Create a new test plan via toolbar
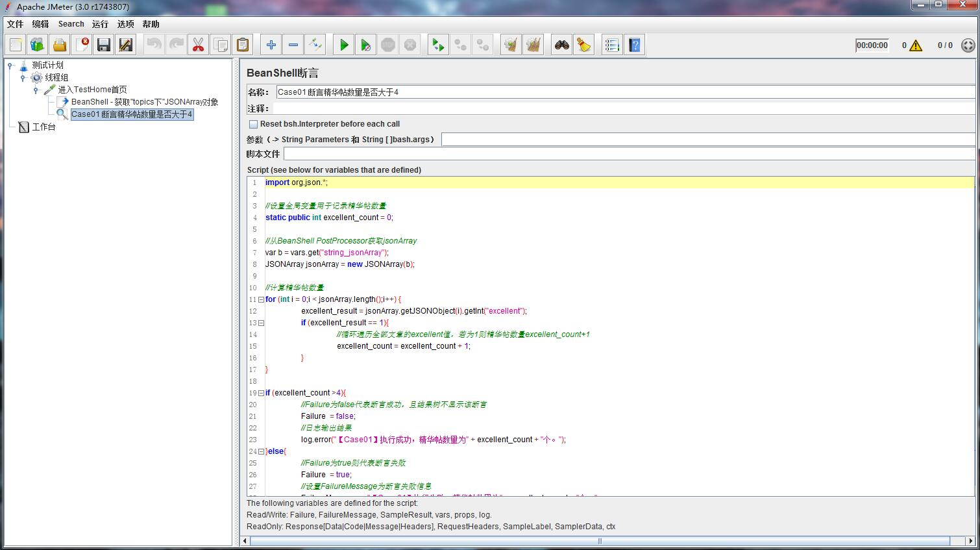This screenshot has width=980, height=550. [x=16, y=45]
